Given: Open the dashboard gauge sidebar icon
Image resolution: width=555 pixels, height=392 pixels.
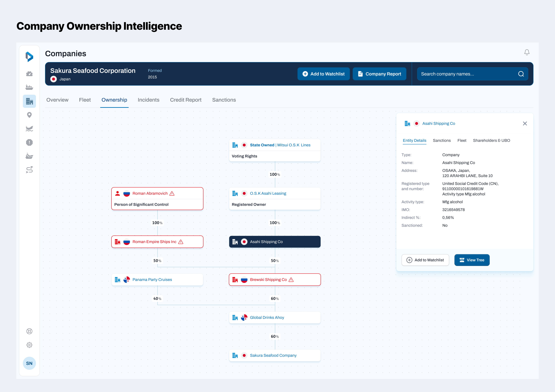Looking at the screenshot, I should click(x=29, y=74).
